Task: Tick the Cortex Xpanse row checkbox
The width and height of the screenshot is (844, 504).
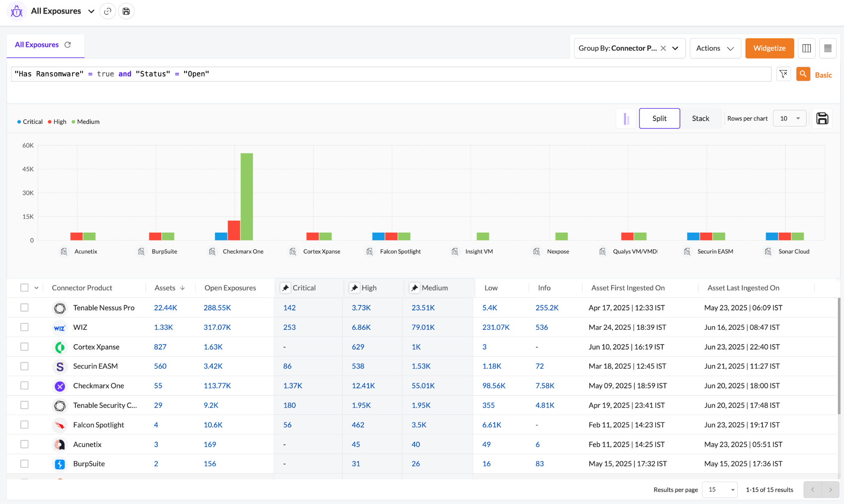Action: coord(24,347)
